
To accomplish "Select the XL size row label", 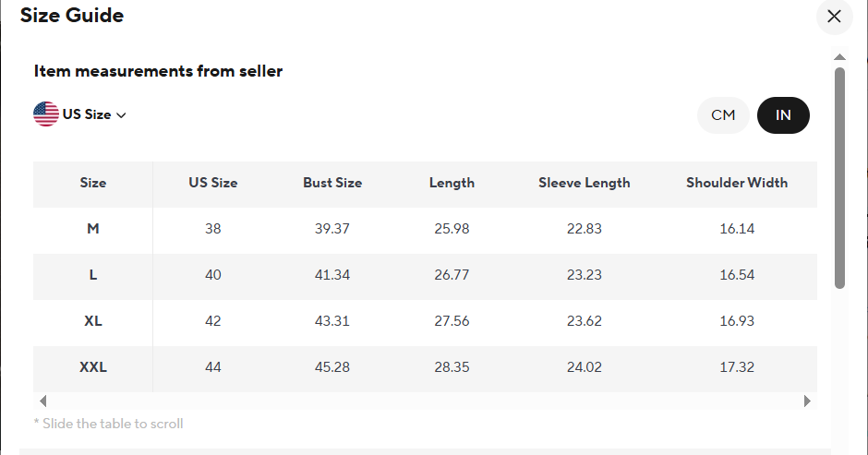I will point(93,321).
